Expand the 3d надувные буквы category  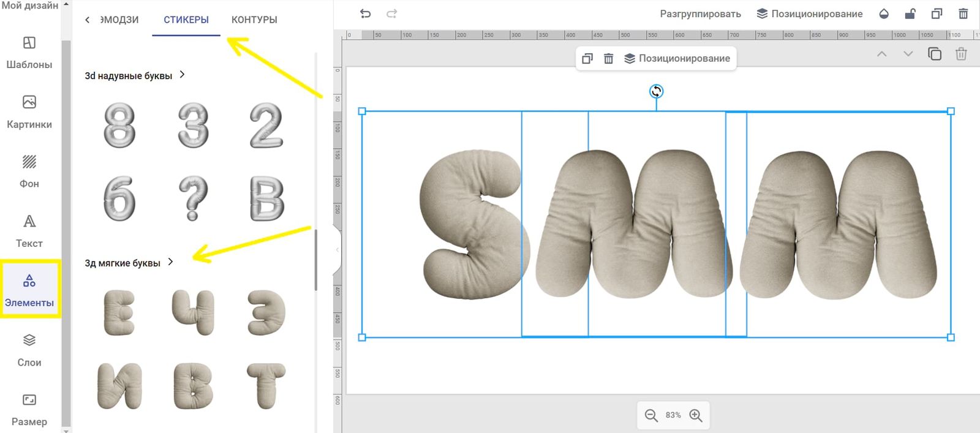pos(182,75)
